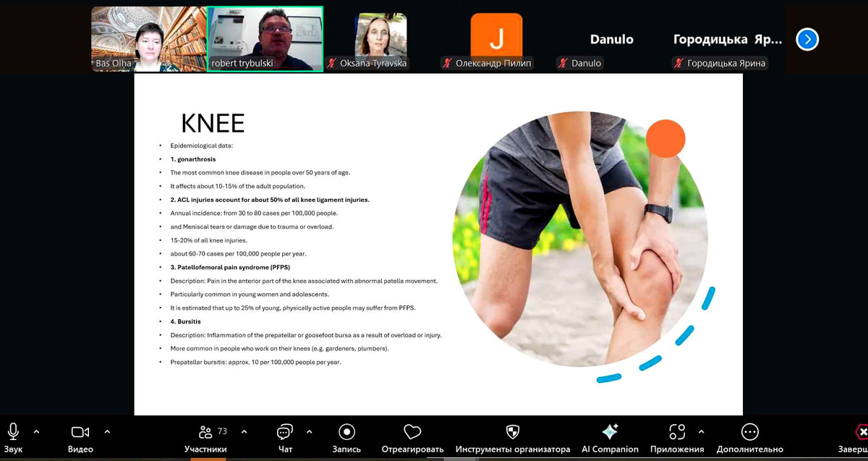Expand video options arrow next to Видео

(107, 432)
